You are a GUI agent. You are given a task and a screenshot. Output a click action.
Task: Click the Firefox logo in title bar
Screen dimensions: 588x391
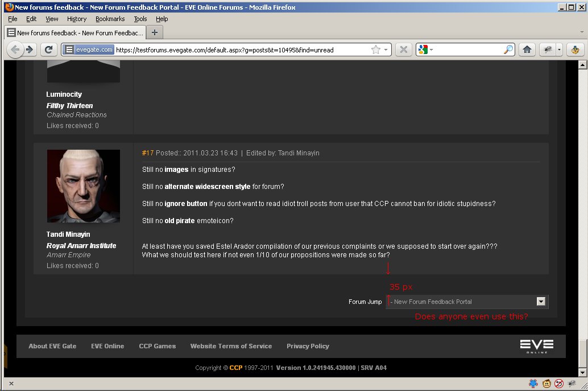(9, 7)
